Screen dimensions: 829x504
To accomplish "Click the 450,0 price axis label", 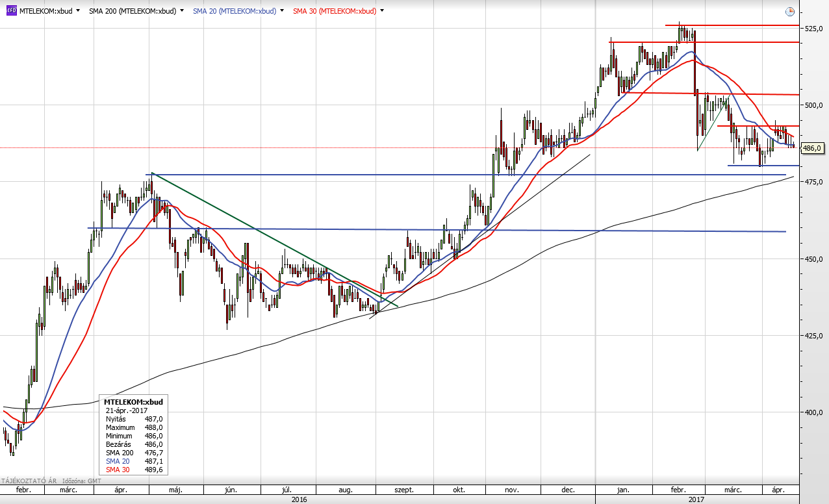I will pyautogui.click(x=814, y=258).
